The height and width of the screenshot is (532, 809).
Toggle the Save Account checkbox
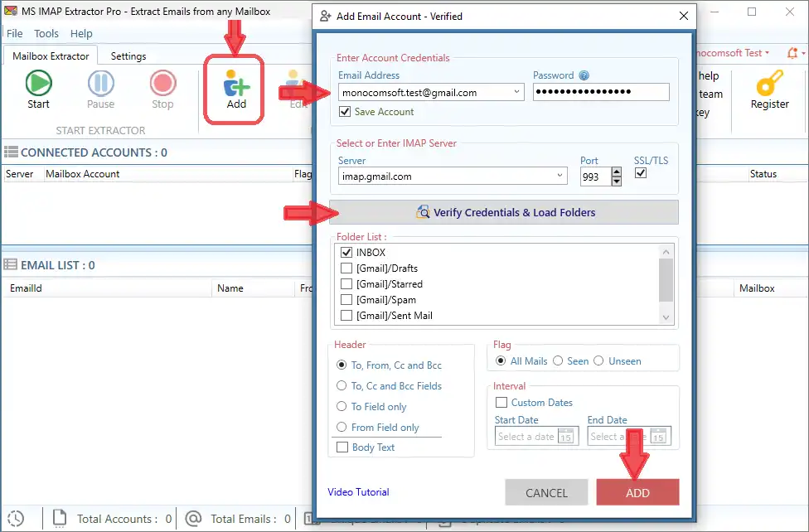[345, 112]
